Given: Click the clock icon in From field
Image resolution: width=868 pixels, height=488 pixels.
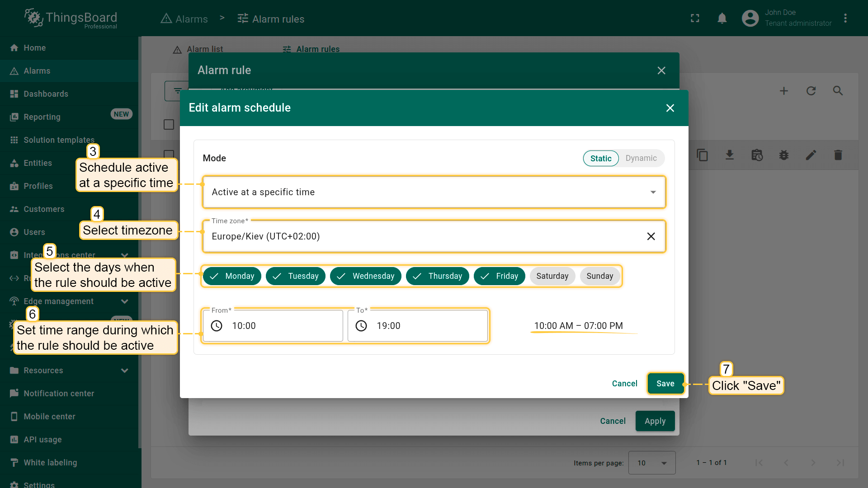Looking at the screenshot, I should click(x=217, y=326).
